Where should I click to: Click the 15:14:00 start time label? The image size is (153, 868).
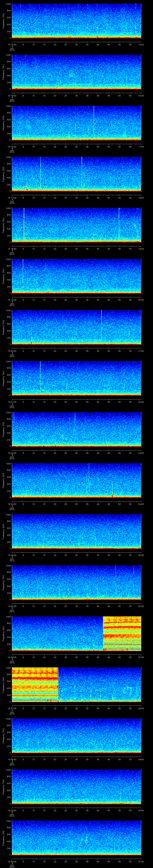[12, 44]
